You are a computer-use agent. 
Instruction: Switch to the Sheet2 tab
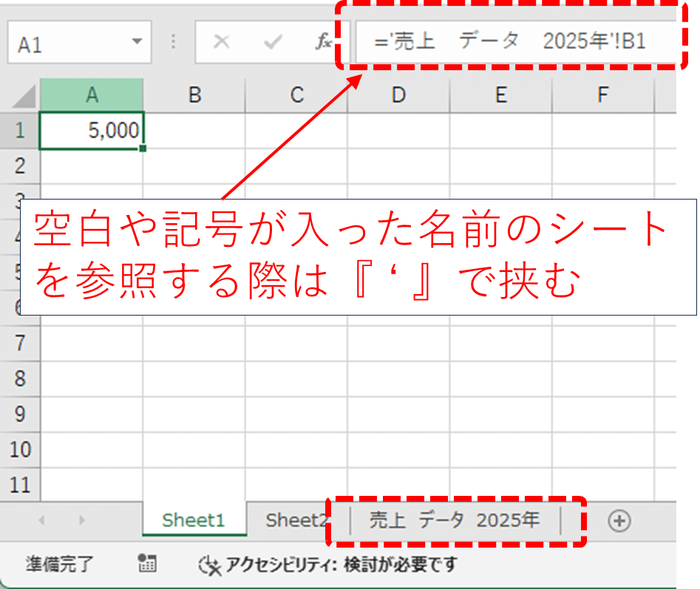coord(296,520)
